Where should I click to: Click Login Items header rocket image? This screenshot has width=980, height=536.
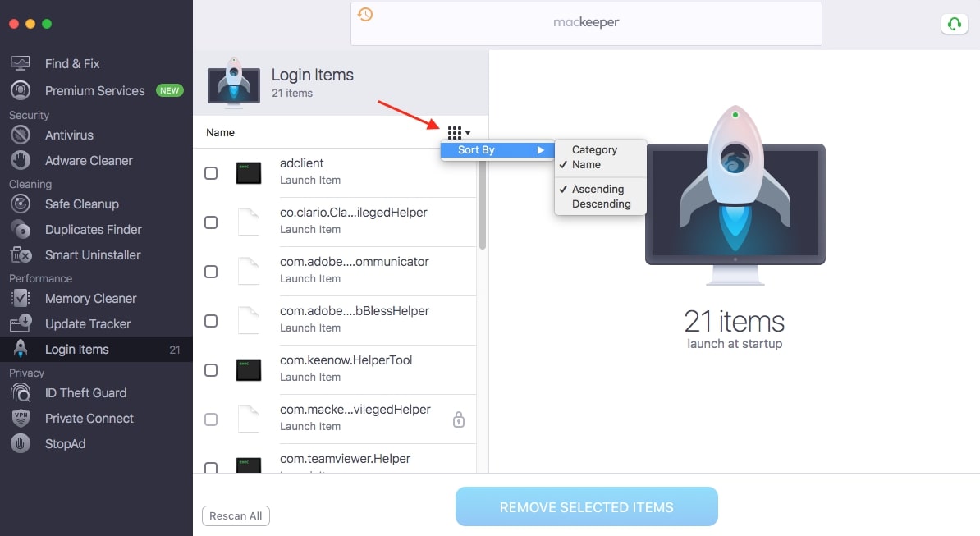point(234,82)
